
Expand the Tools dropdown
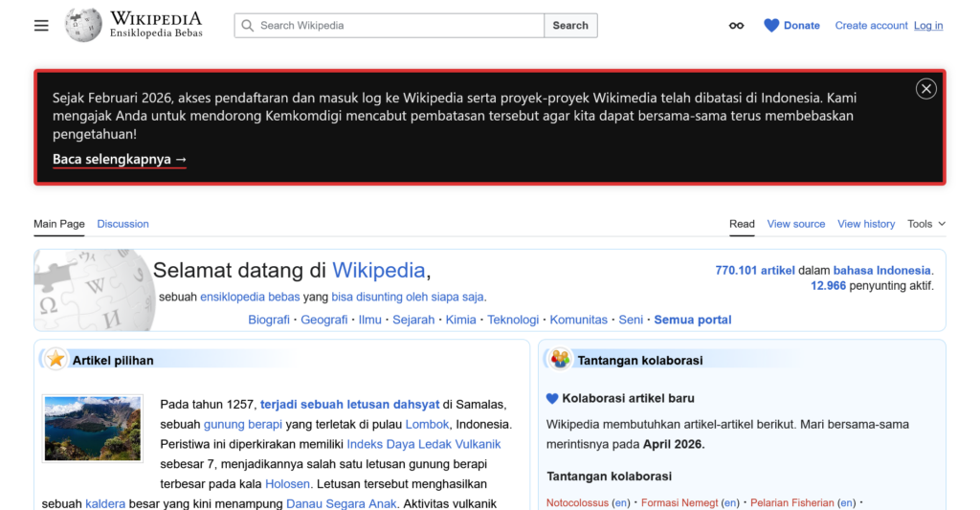[x=925, y=224]
